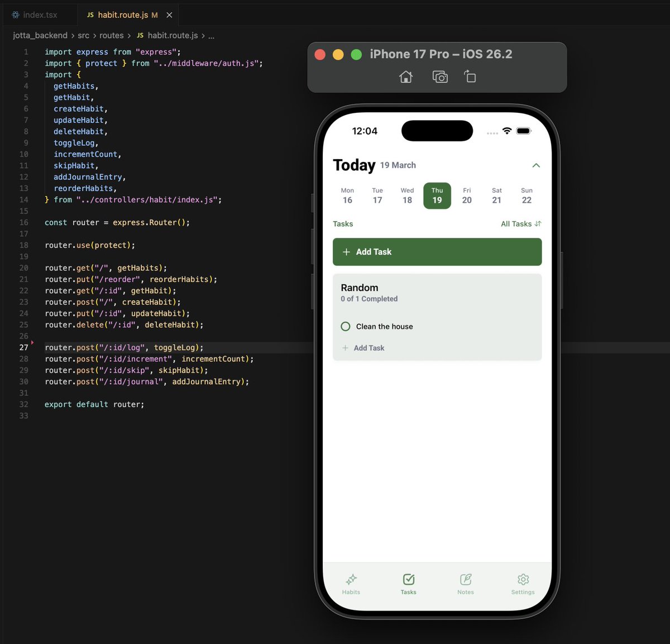Click the 'iPhone 17 Pro – iOS 26.2' title
670x644 pixels.
(x=441, y=54)
